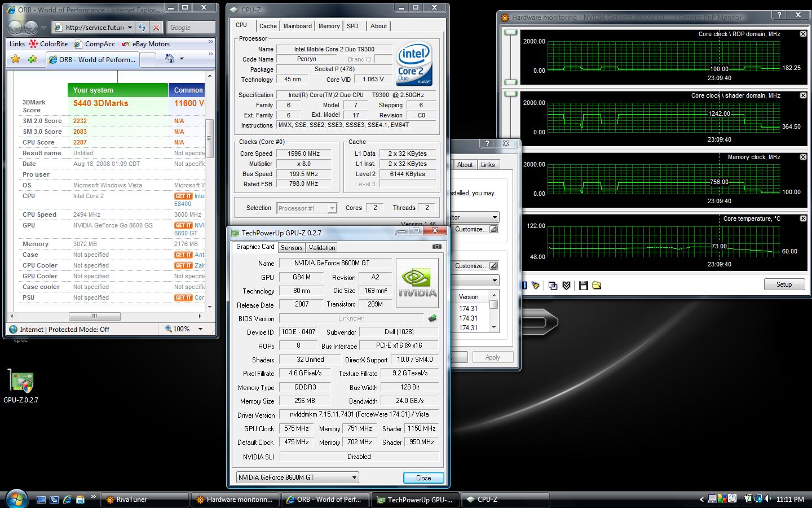Click Show Desktop in Quick Launch

coord(41,500)
